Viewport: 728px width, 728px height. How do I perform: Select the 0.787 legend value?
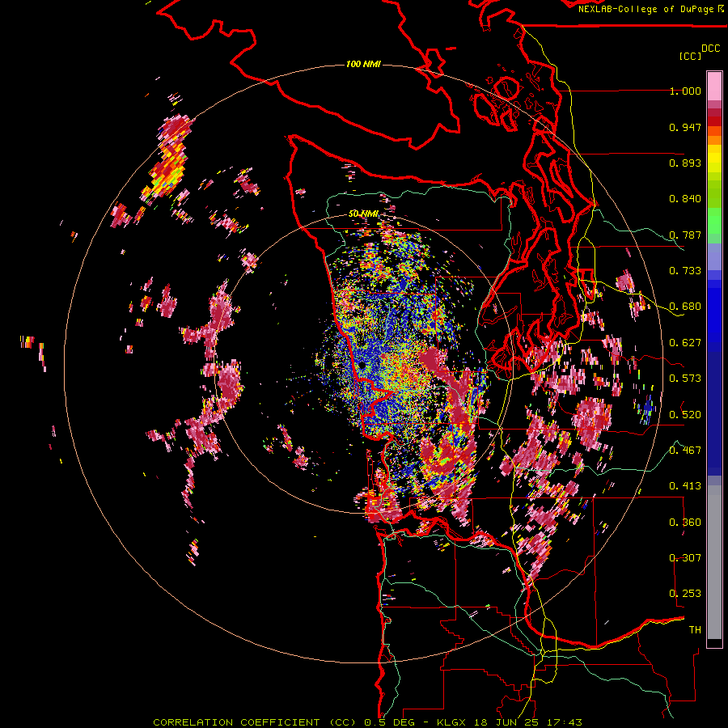coord(685,235)
